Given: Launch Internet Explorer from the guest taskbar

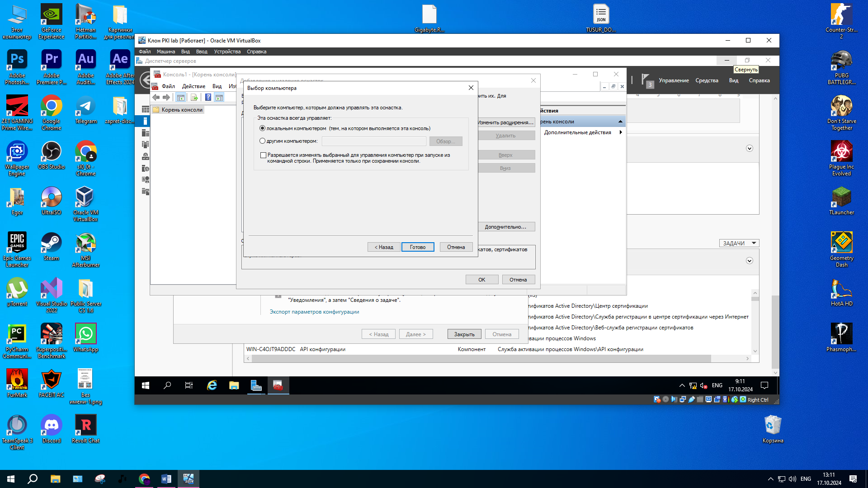Looking at the screenshot, I should click(212, 385).
